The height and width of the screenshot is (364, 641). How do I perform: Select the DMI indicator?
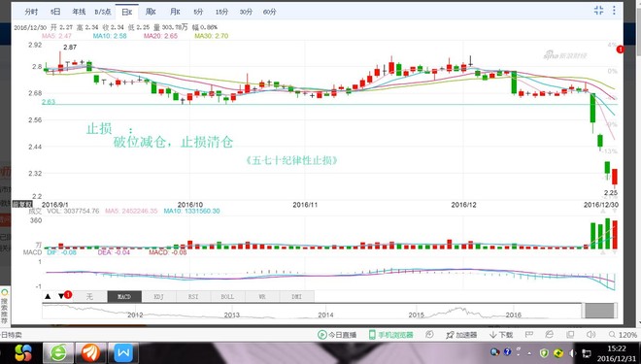(x=297, y=297)
